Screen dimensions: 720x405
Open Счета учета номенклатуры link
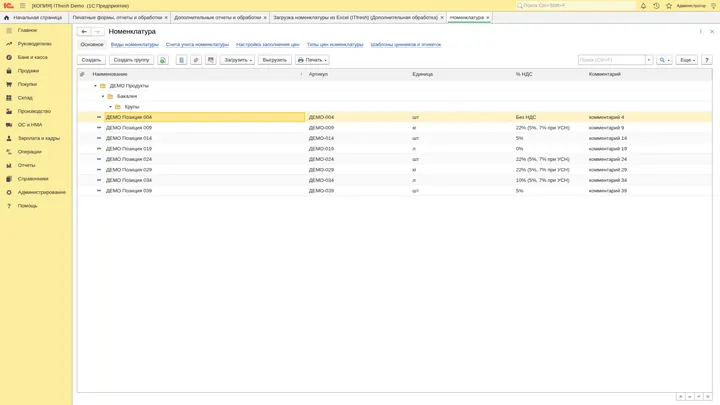click(197, 45)
